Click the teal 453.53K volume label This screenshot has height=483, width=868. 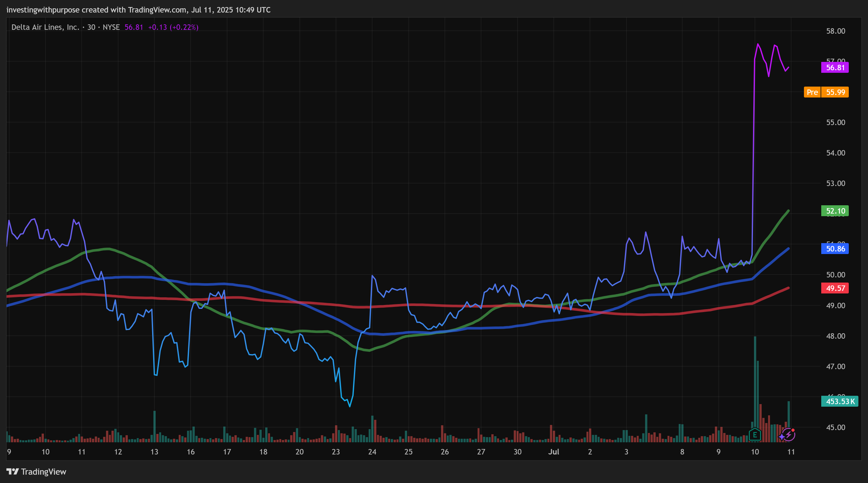[840, 401]
